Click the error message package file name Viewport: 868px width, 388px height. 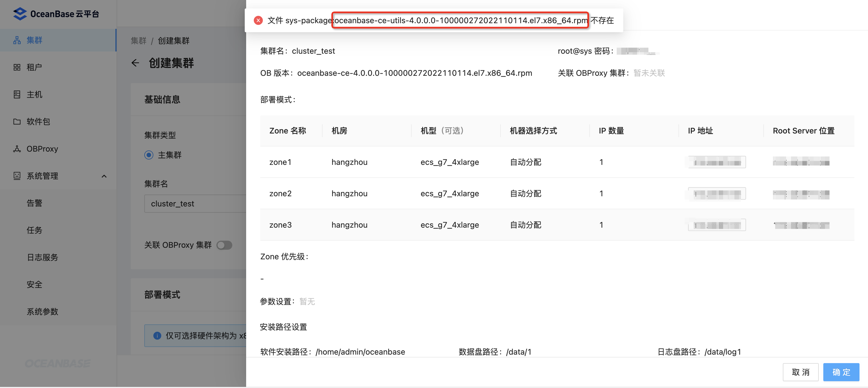tap(460, 20)
